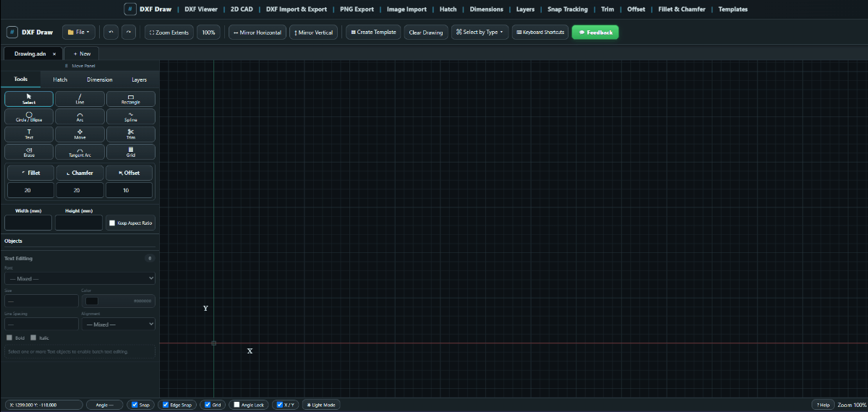Activate the Text tool
Viewport: 868px width, 412px height.
29,134
